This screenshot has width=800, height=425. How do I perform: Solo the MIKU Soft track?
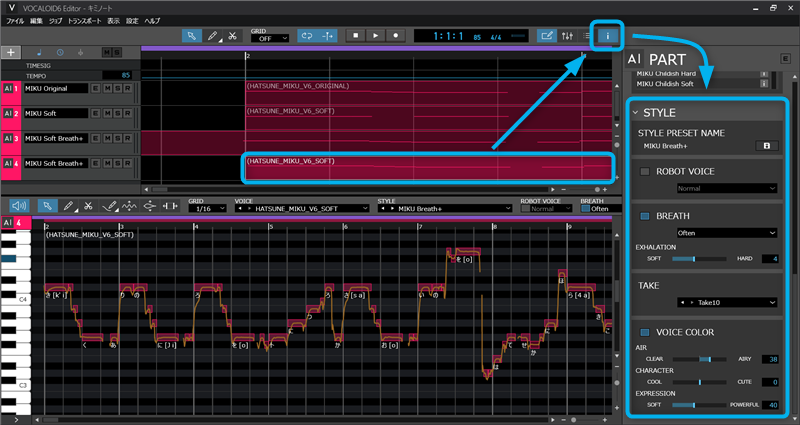118,113
